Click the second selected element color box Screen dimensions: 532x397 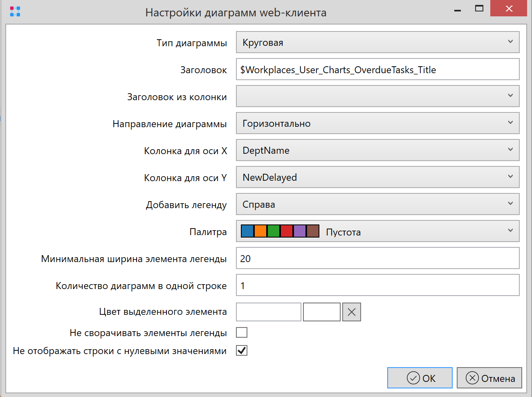[x=322, y=312]
